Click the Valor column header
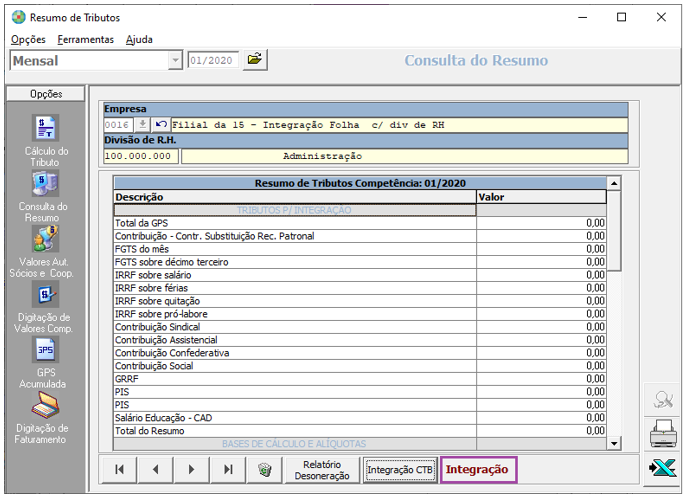Screen dimensions: 685x498 [541, 197]
